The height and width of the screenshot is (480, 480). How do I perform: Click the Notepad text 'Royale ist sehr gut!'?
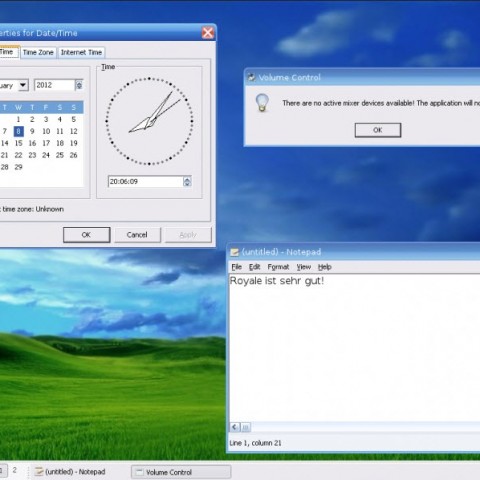click(277, 281)
